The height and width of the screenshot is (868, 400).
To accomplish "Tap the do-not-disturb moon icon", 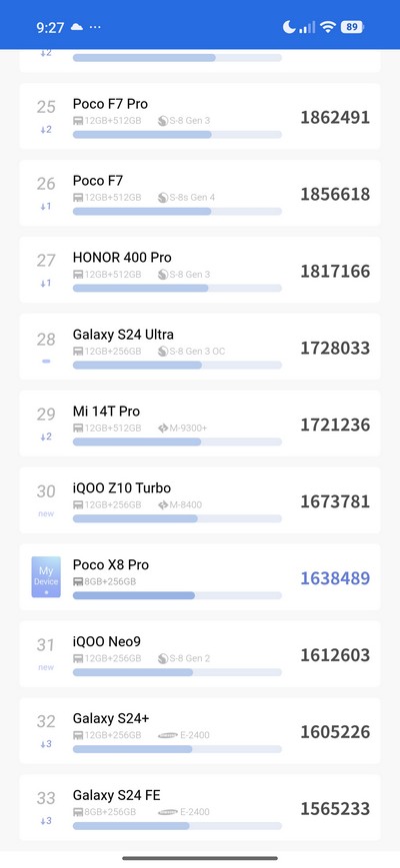I will tap(289, 27).
